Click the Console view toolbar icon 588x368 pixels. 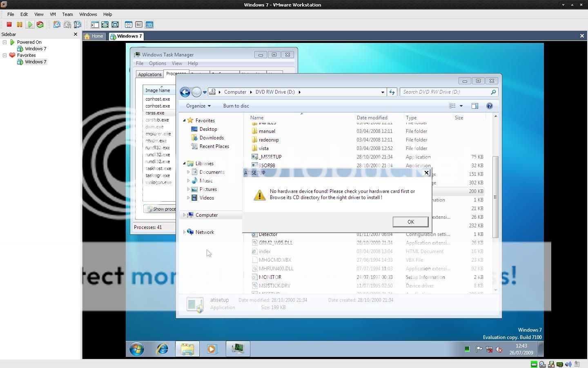tap(149, 25)
